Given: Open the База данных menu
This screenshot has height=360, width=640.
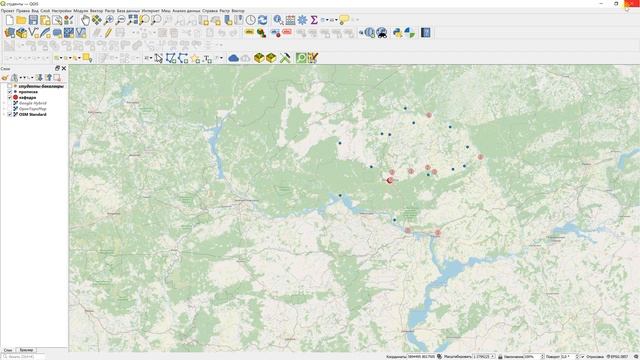Looking at the screenshot, I should (128, 11).
